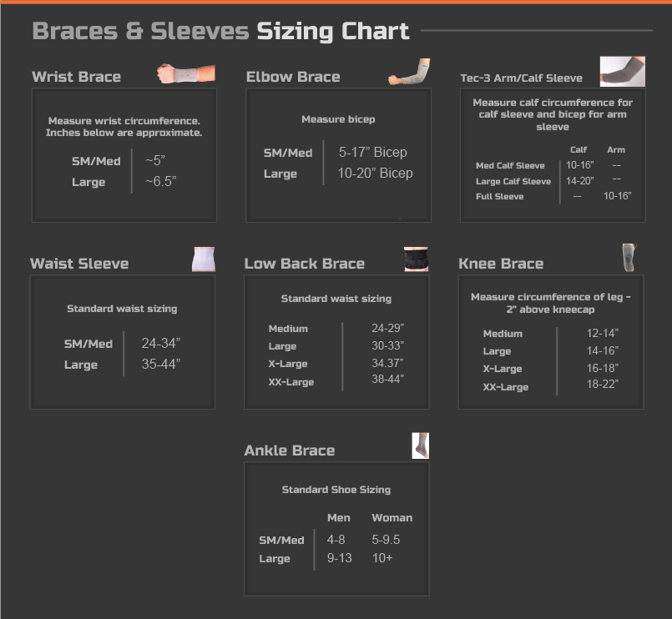Click the Elbow Brace heading

click(293, 77)
